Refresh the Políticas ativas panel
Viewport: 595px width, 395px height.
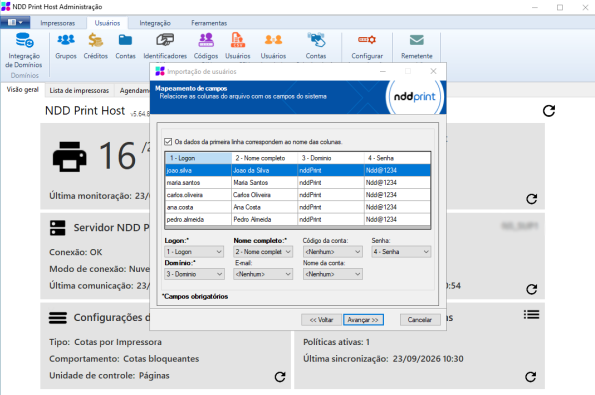click(530, 377)
